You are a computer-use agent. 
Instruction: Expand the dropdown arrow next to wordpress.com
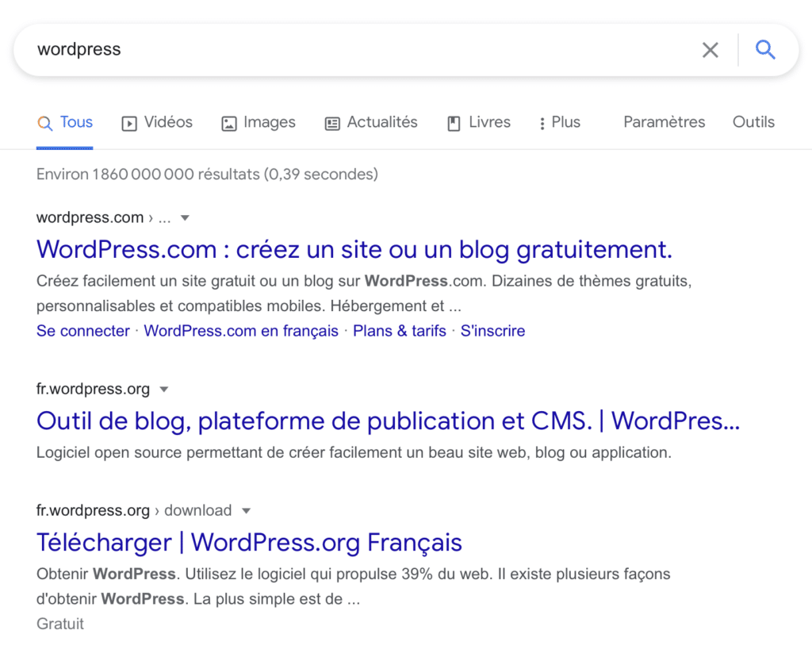pyautogui.click(x=185, y=217)
